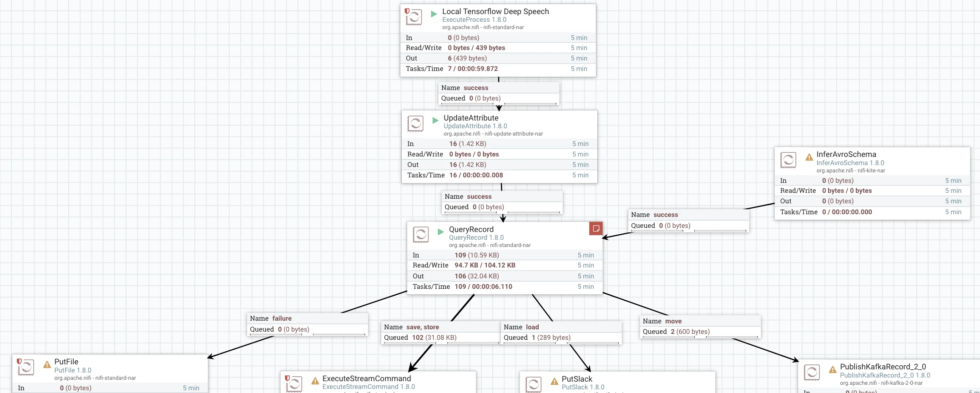Select the failure connection label
Viewport: 980px width, 393px height.
pyautogui.click(x=308, y=324)
